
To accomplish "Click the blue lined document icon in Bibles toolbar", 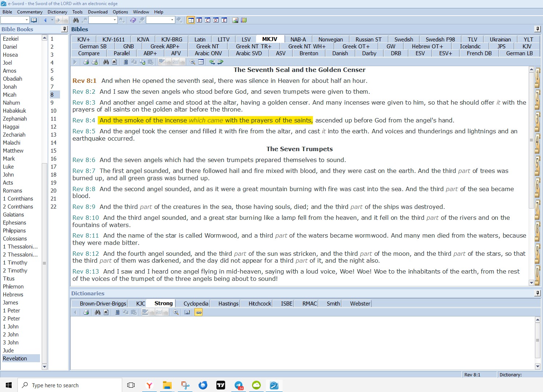I will click(x=126, y=62).
